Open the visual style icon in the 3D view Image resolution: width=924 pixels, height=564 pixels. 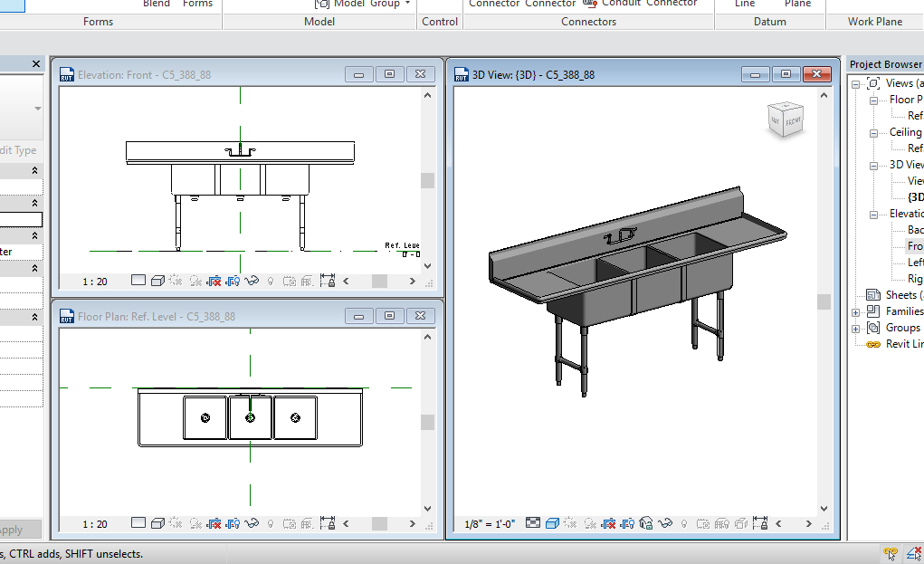pyautogui.click(x=551, y=523)
